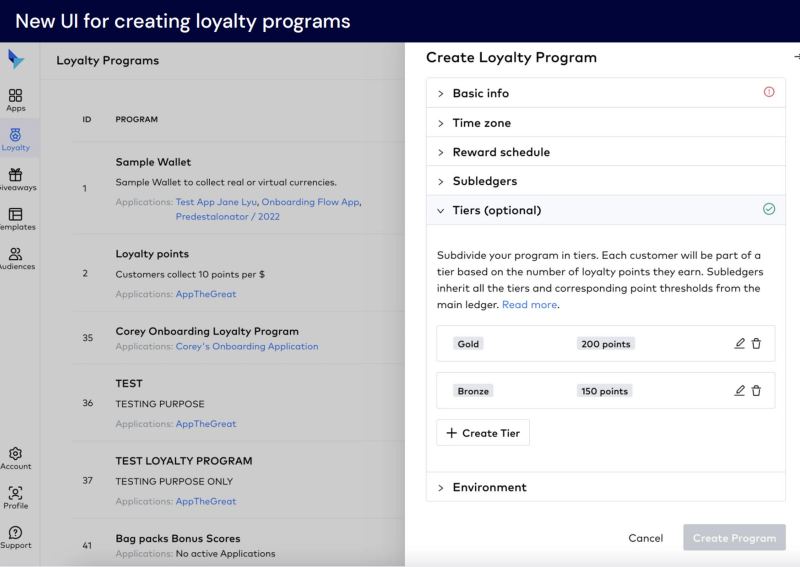Delete the Bronze tier trash icon
The height and width of the screenshot is (567, 800).
coord(756,390)
